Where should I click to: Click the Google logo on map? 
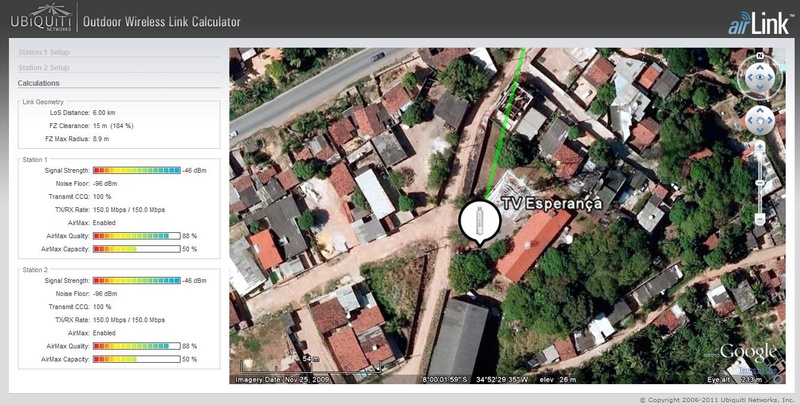[x=748, y=352]
